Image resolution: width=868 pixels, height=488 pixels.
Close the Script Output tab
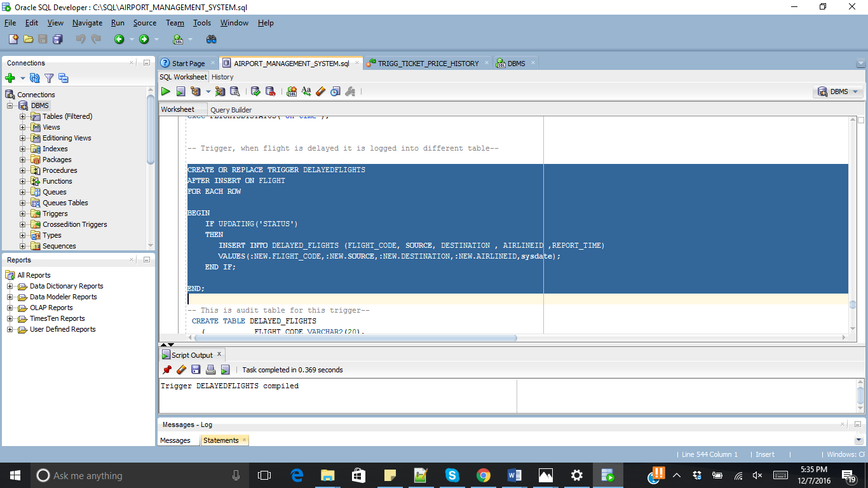[x=219, y=355]
